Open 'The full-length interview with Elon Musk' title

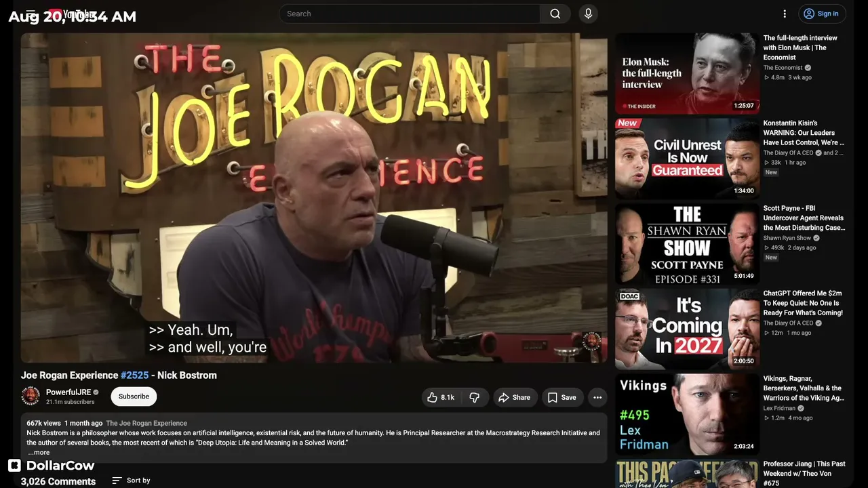coord(800,47)
